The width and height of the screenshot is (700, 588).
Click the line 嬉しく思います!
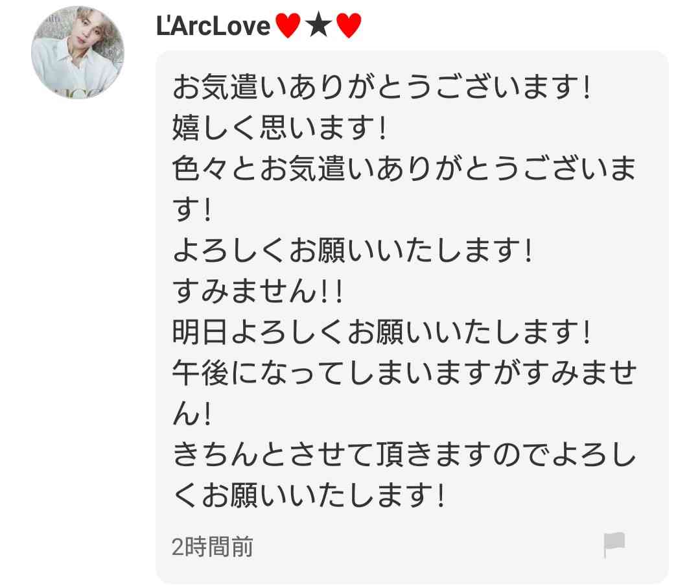[279, 128]
